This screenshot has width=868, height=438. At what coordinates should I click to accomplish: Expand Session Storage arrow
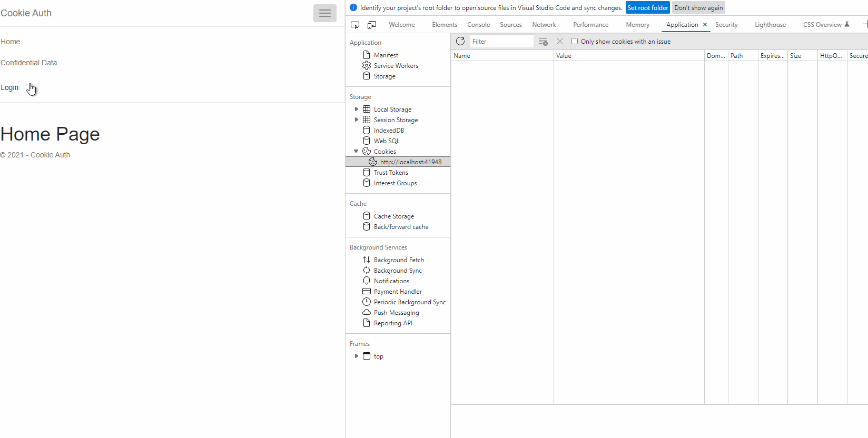click(x=357, y=120)
